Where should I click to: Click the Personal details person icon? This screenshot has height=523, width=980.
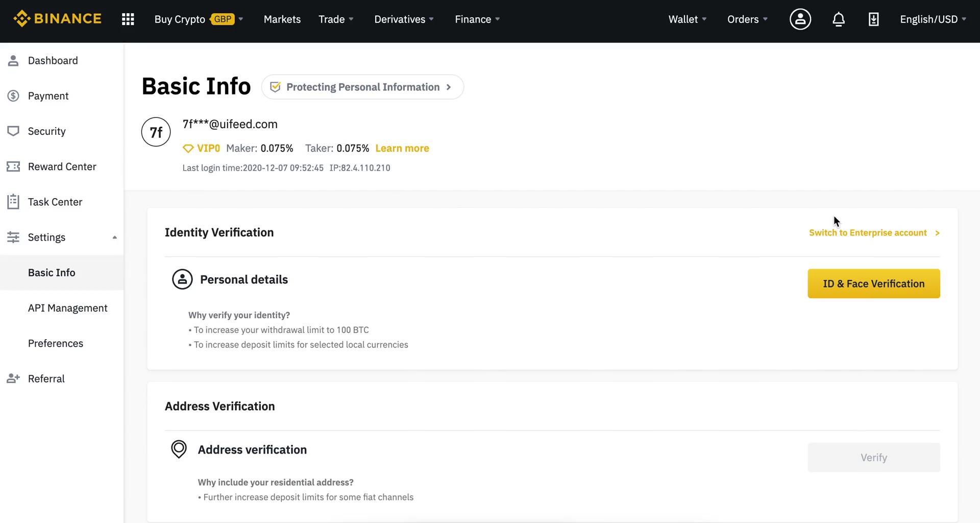click(x=182, y=279)
